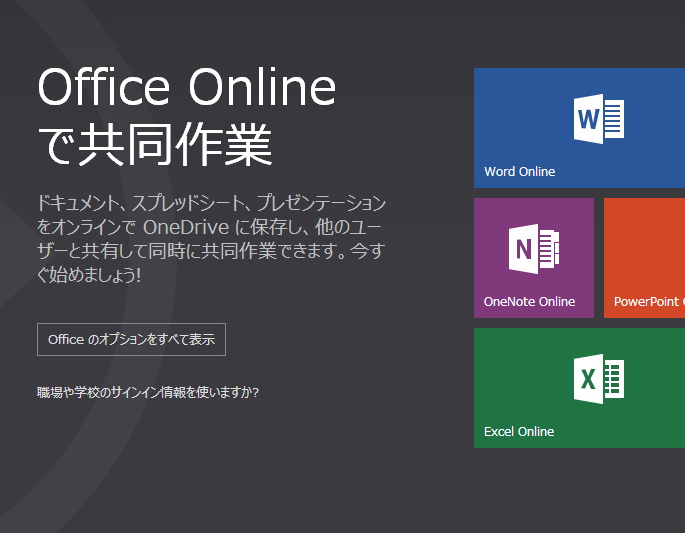The width and height of the screenshot is (685, 533).
Task: Select the "PowerPoint" tile caption
Action: tap(648, 301)
